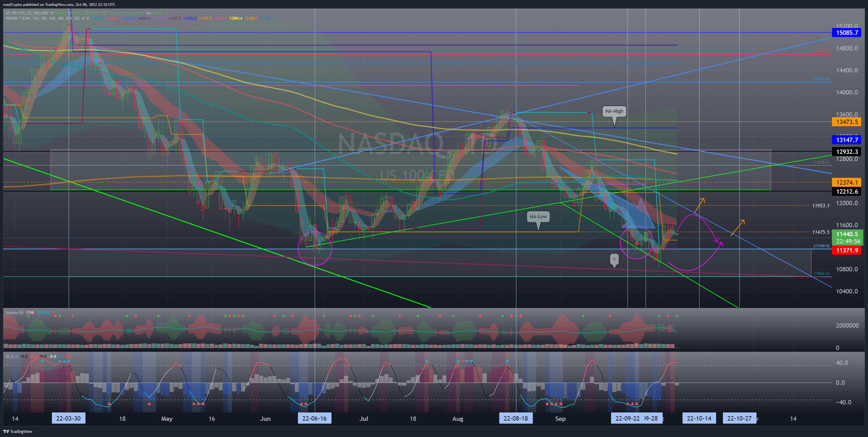
Task: Click the red 11371.9 price label
Action: [x=847, y=250]
